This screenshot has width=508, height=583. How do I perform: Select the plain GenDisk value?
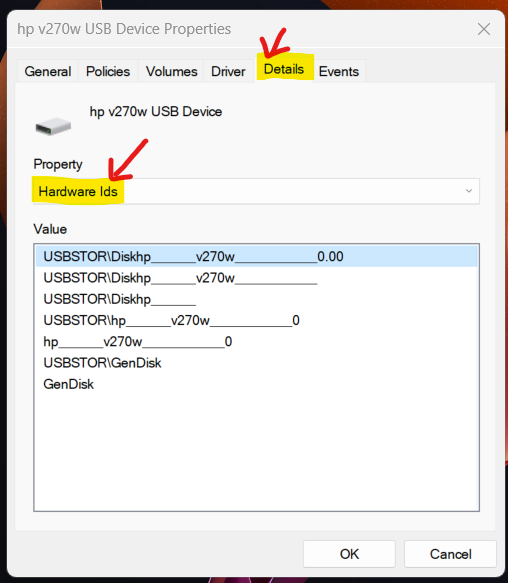(x=257, y=384)
